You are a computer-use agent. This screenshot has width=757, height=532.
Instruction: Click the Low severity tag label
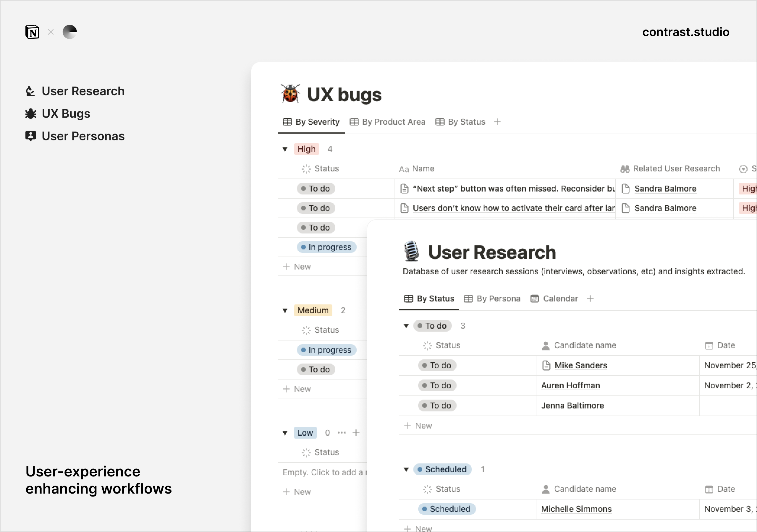pyautogui.click(x=305, y=433)
